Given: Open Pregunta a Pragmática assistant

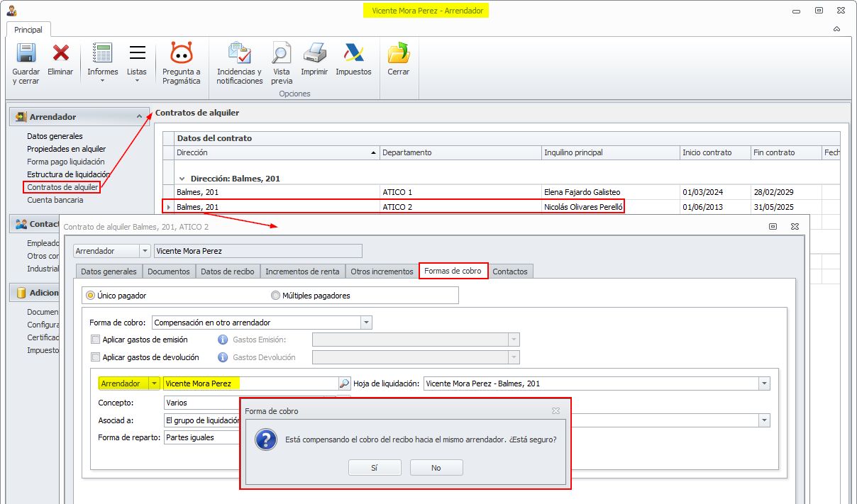Looking at the screenshot, I should pos(182,54).
